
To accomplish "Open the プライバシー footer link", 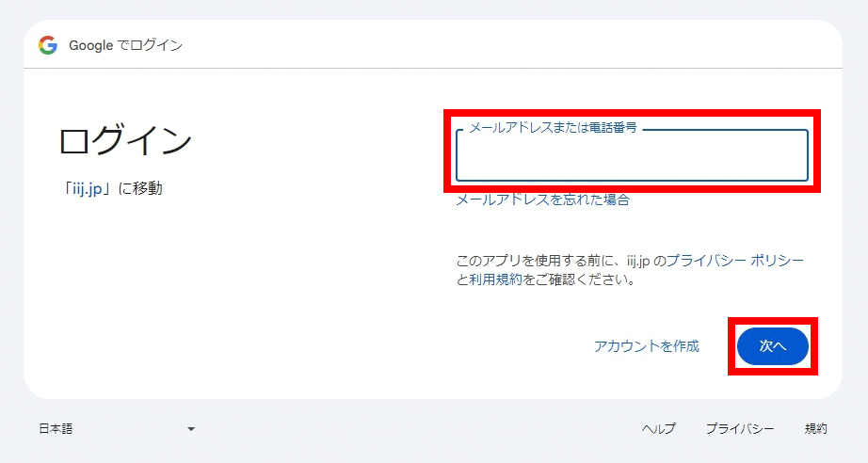I will [x=740, y=429].
